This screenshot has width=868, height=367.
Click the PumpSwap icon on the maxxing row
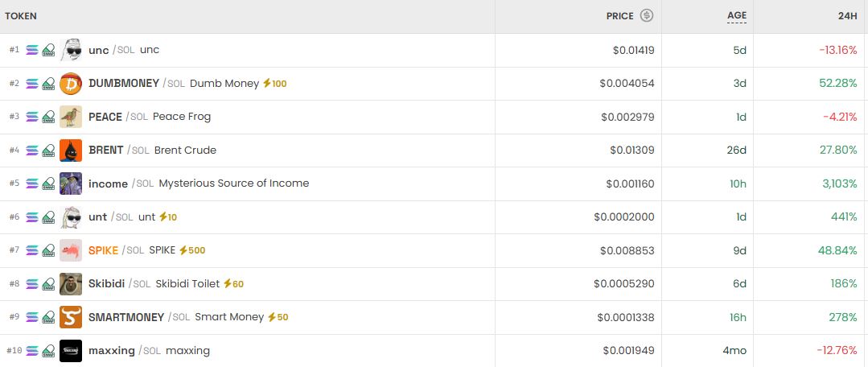pos(48,351)
